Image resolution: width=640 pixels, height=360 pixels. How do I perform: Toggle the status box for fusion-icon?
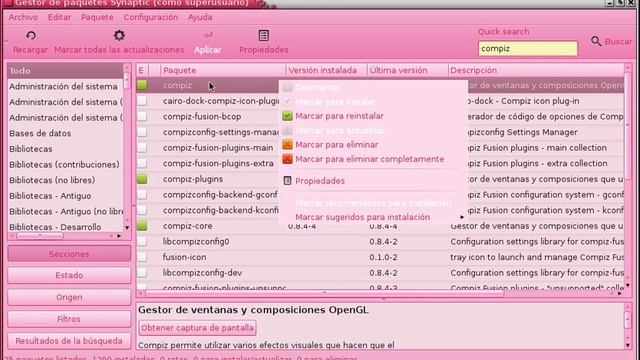(142, 257)
